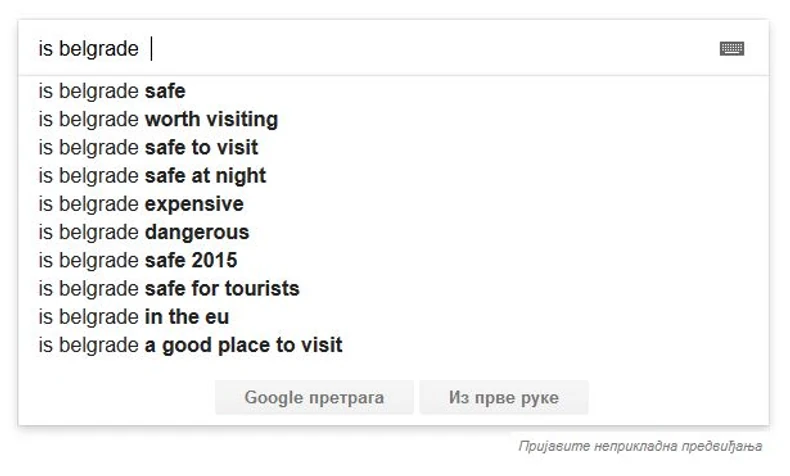The image size is (790, 476).
Task: Click suggestion "is belgrade dangerous"
Action: coord(144,232)
